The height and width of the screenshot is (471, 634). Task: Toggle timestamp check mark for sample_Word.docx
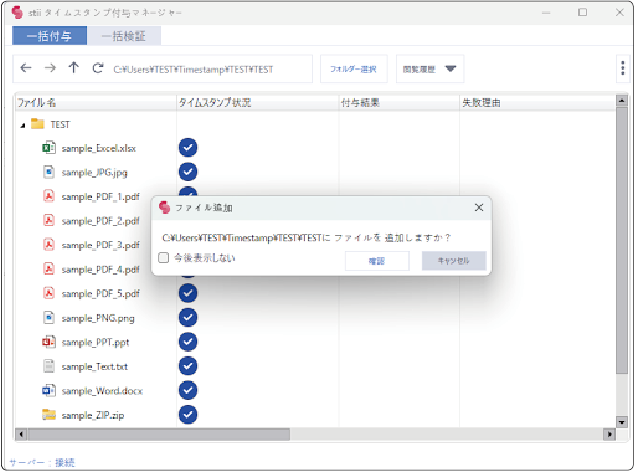click(187, 390)
